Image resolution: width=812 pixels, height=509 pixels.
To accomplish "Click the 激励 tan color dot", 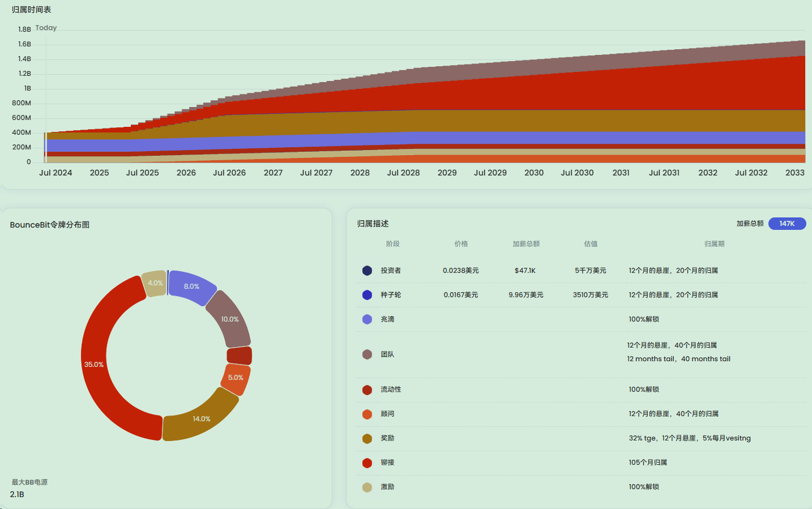I will click(x=367, y=487).
